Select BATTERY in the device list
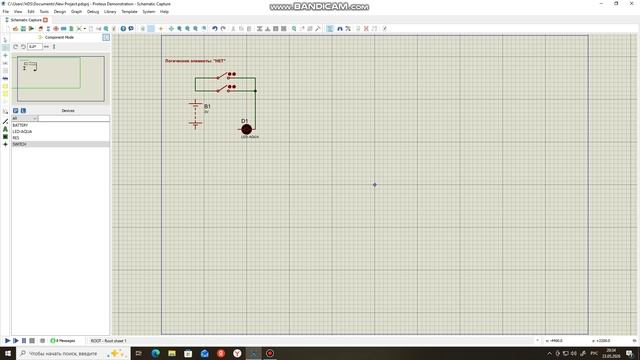Viewport: 640px width, 360px height. pos(60,125)
